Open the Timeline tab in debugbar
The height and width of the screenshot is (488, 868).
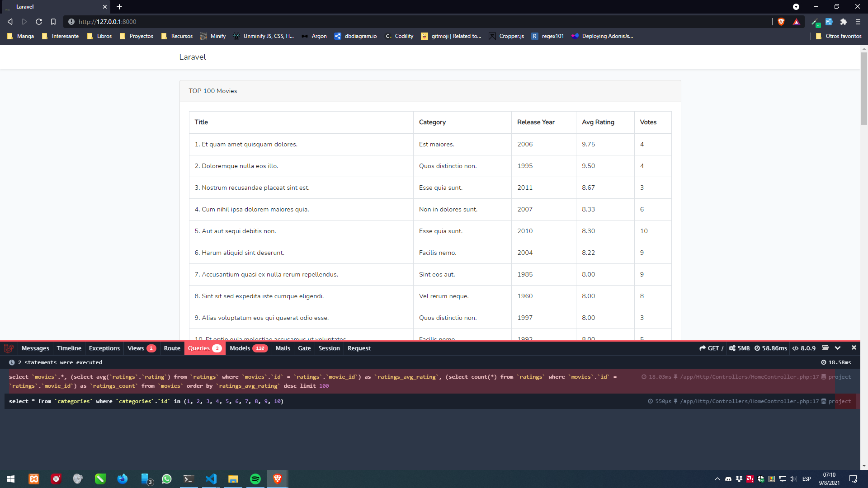[69, 348]
